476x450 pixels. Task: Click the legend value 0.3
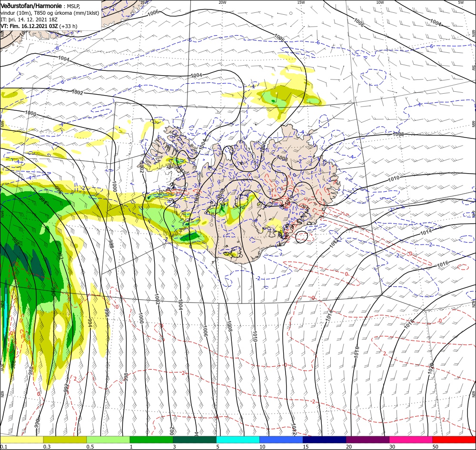(47, 447)
